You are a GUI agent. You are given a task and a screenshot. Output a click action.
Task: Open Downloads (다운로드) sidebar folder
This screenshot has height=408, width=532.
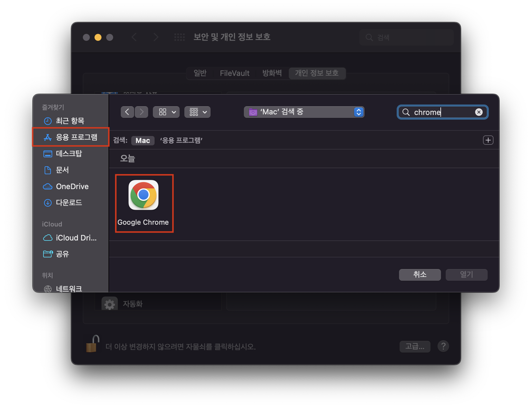pos(70,203)
